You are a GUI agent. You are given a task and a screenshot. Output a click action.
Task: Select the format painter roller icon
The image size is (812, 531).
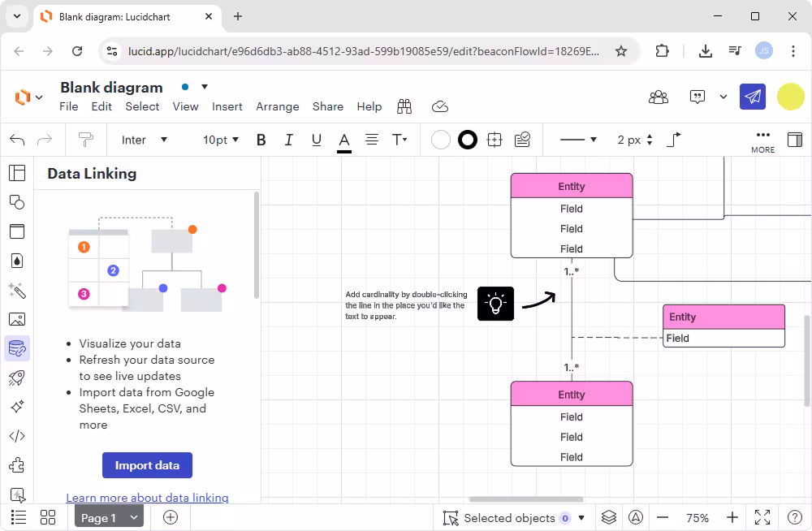click(x=85, y=140)
